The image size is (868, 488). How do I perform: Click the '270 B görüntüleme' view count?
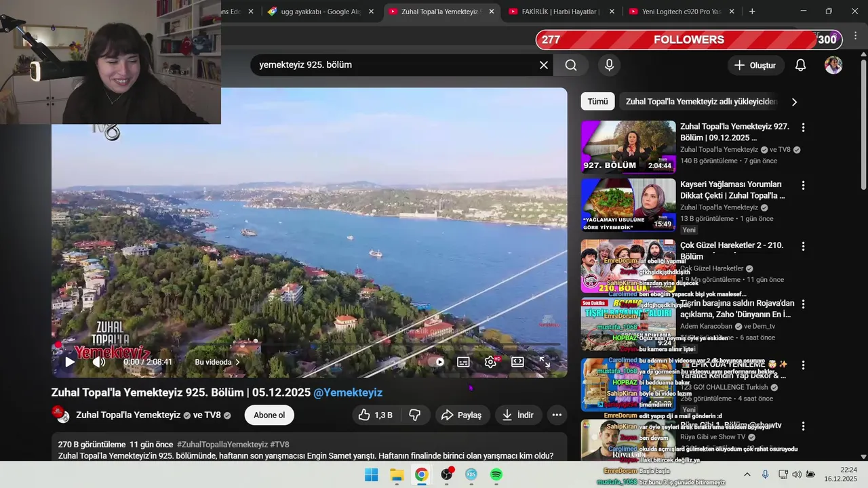point(92,445)
